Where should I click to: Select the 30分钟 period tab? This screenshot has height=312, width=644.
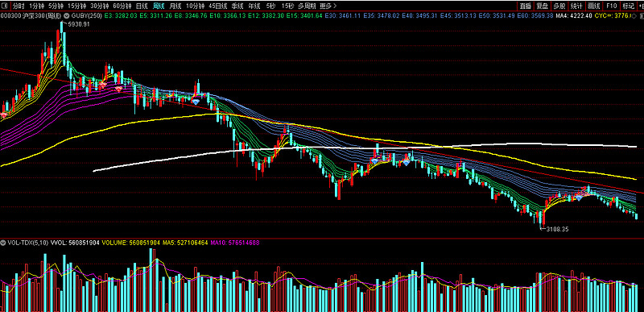[99, 6]
